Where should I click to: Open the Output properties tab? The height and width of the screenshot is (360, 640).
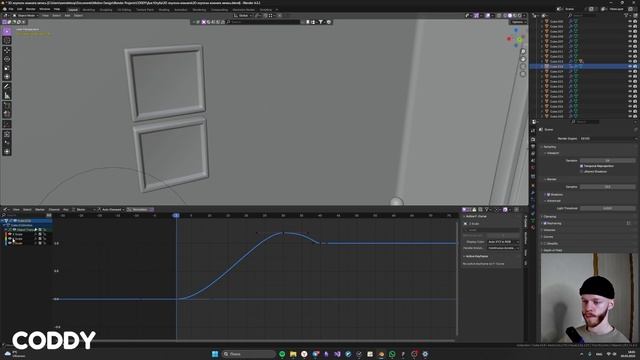[533, 147]
